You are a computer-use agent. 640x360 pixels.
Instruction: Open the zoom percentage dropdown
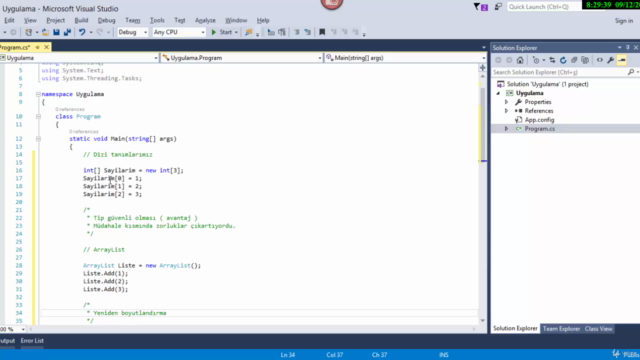pos(23,329)
